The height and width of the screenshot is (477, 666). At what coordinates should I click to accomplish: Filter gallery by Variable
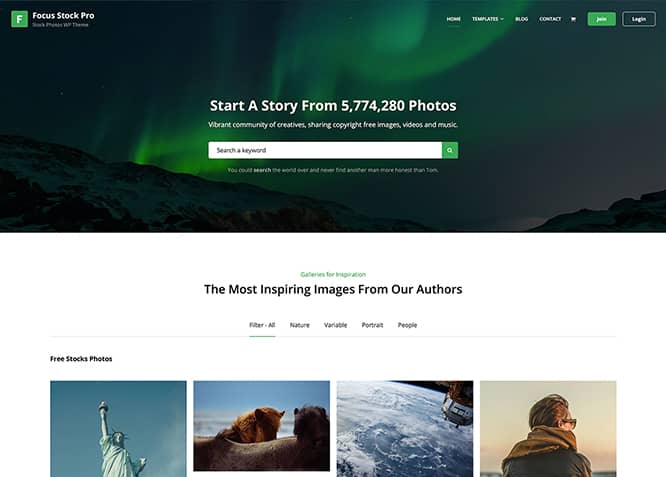pyautogui.click(x=336, y=325)
